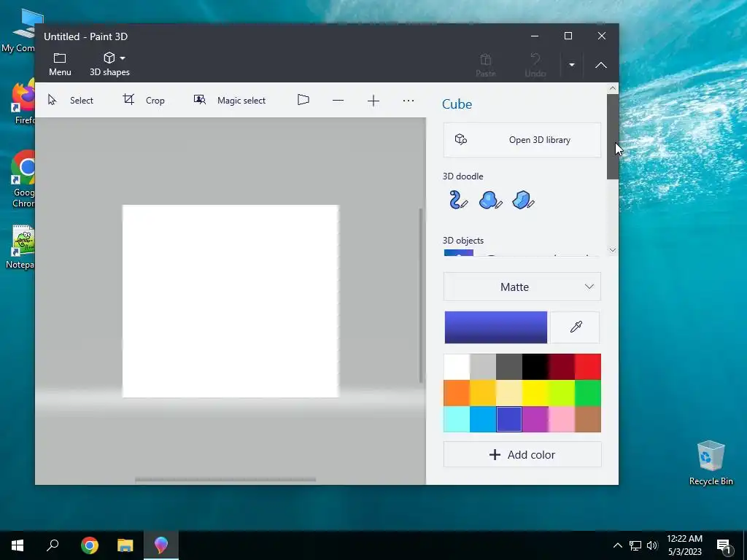Open File Explorer from the taskbar

click(x=125, y=545)
